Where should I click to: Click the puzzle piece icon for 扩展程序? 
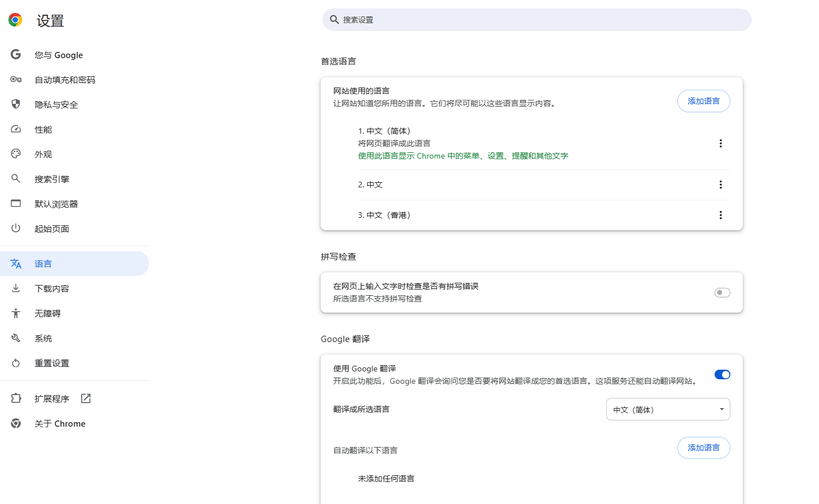point(16,398)
